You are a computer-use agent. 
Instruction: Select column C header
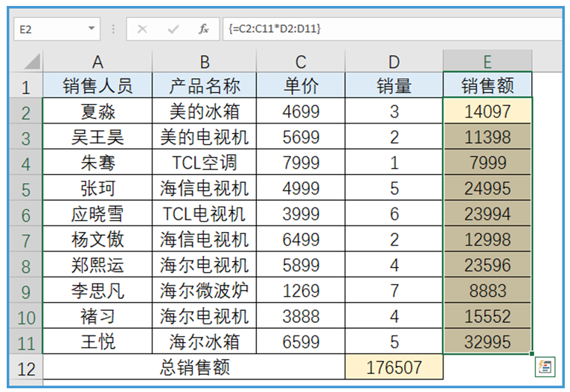[301, 62]
